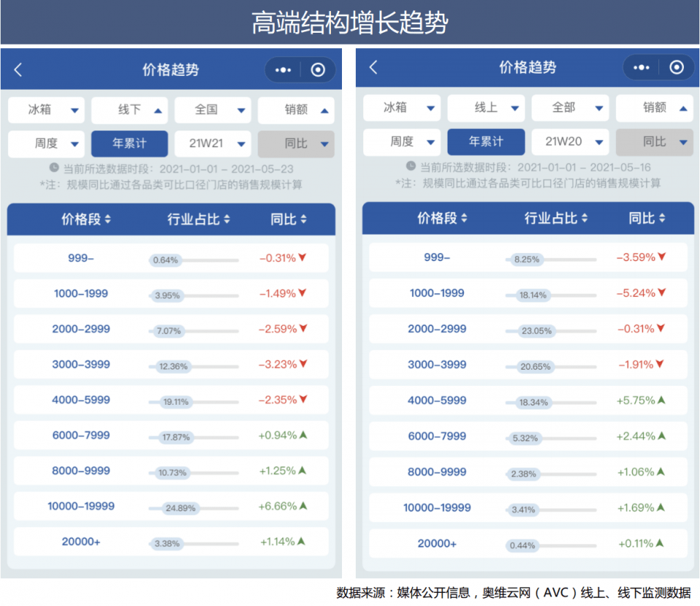Select 999- row in left table
Screen dimensions: 700x606
[171, 258]
